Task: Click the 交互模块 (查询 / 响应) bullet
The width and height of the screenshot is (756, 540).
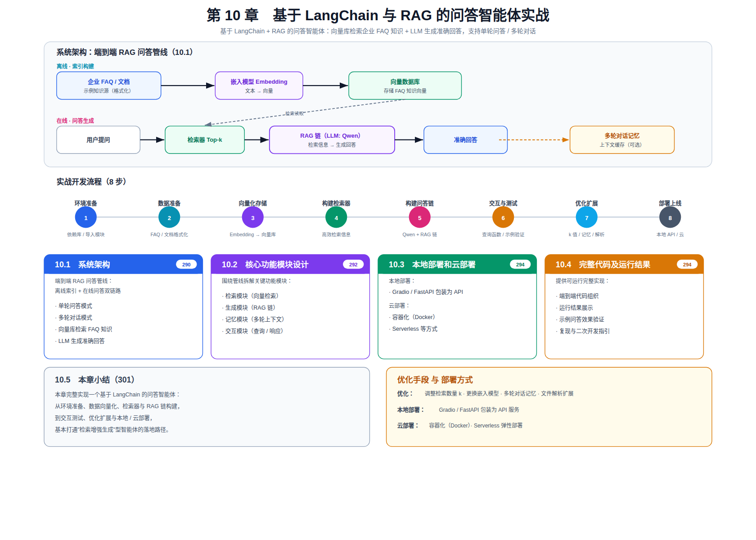Action: (252, 331)
